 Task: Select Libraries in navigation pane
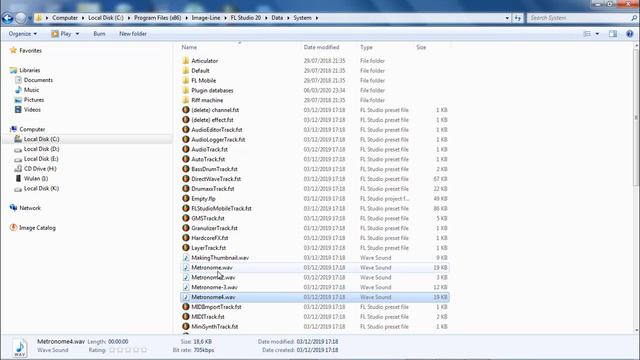coord(29,70)
